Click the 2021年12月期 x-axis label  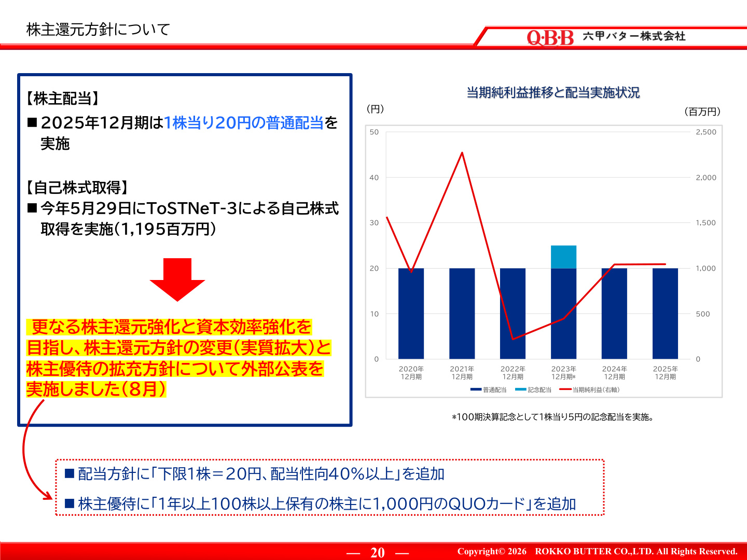(x=462, y=373)
